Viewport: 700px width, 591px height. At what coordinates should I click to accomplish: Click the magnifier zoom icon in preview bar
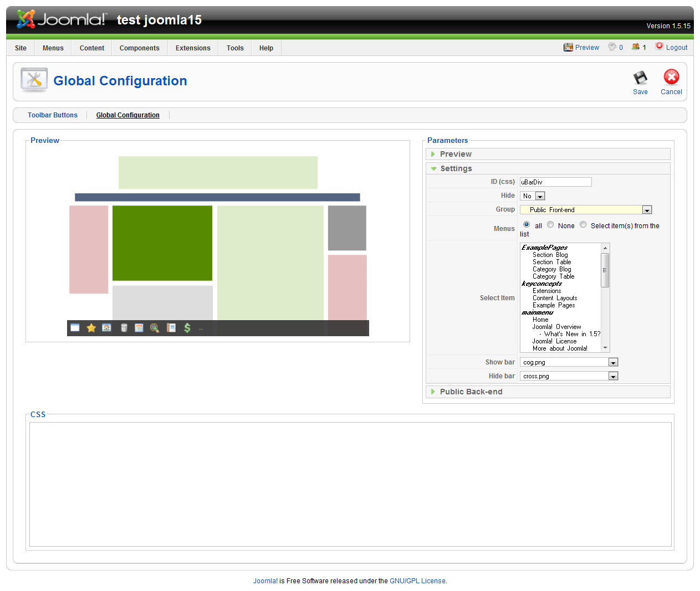[x=155, y=328]
